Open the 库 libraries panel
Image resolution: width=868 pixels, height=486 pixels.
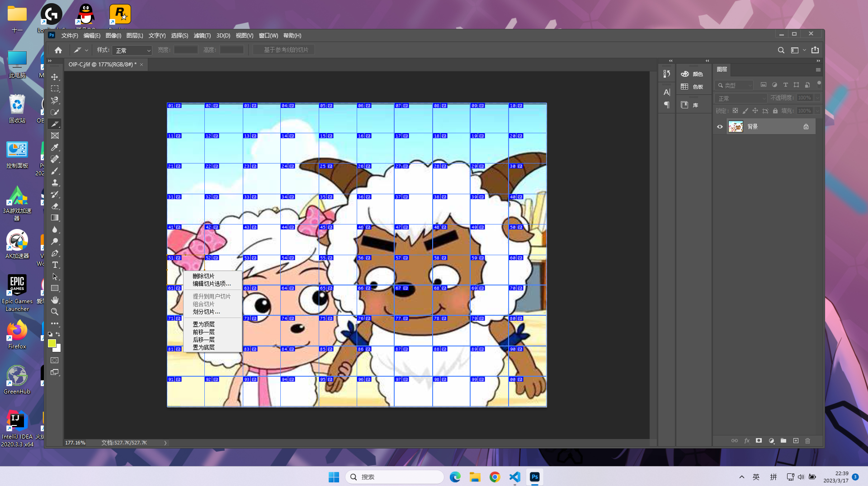click(x=690, y=105)
